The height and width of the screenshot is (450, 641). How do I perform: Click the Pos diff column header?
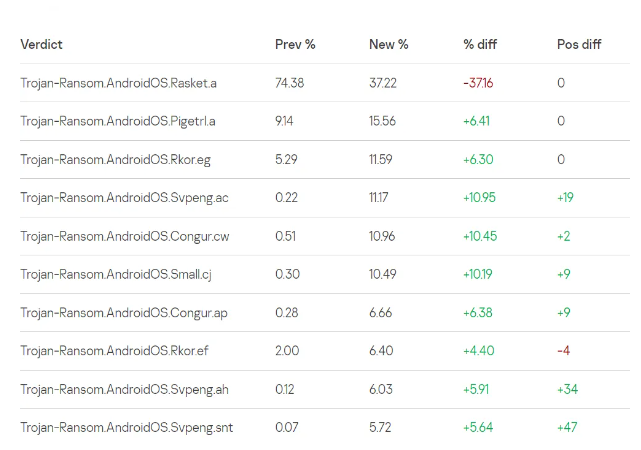pos(581,45)
